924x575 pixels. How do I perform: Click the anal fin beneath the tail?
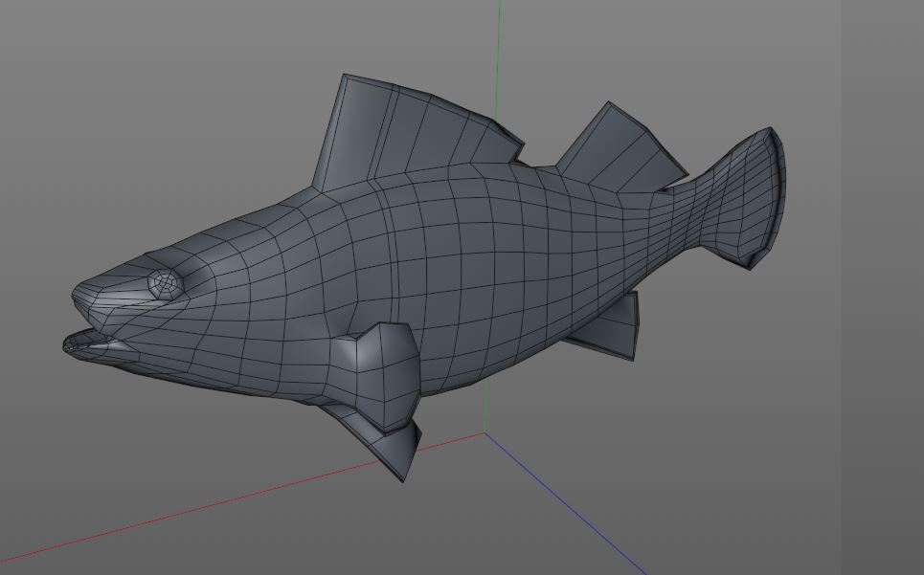coord(607,327)
